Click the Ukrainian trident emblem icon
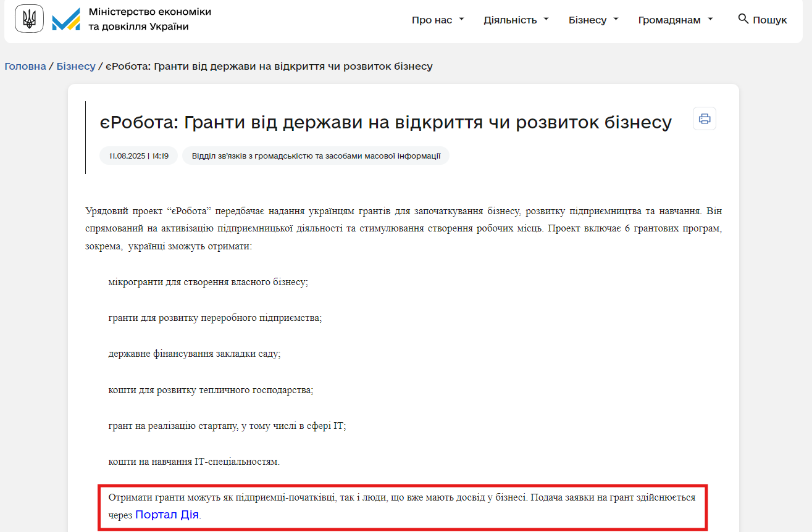Image resolution: width=812 pixels, height=532 pixels. tap(29, 19)
